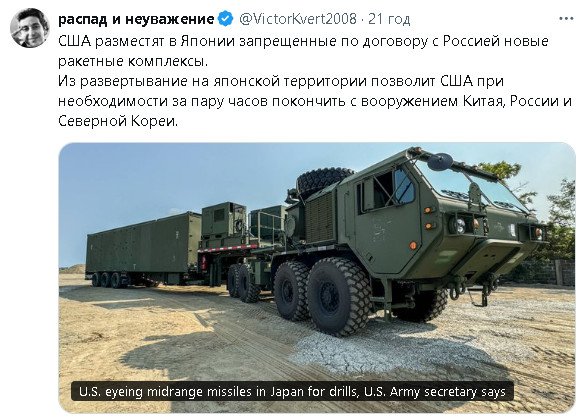Click the line starting "необходимости за пару часов"

[315, 101]
